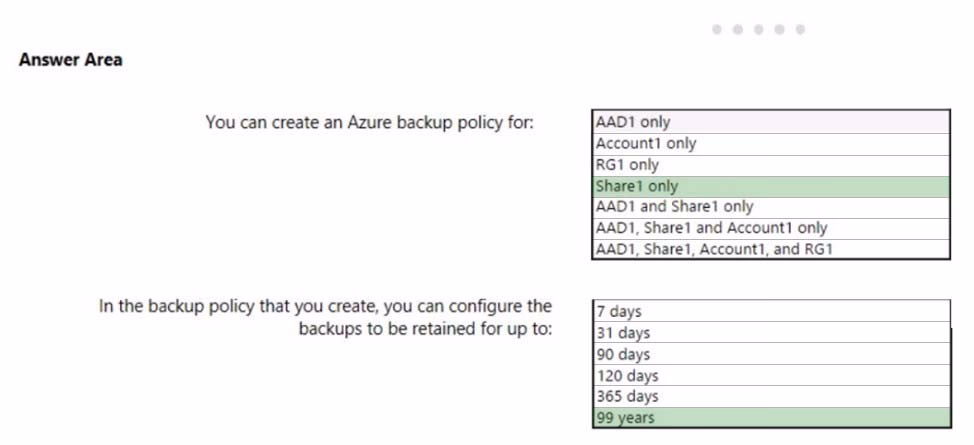Click the 'Answer Area' heading
The image size is (974, 445).
pyautogui.click(x=71, y=60)
